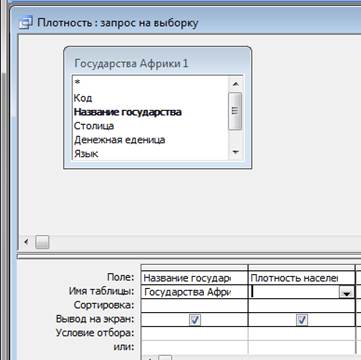The width and height of the screenshot is (361, 360).
Task: Open the Имя таблицы dropdown in Плотность column
Action: tap(347, 293)
